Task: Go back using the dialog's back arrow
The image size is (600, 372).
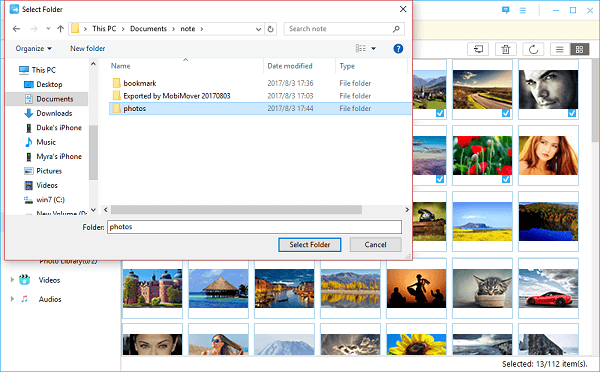Action: [16, 29]
